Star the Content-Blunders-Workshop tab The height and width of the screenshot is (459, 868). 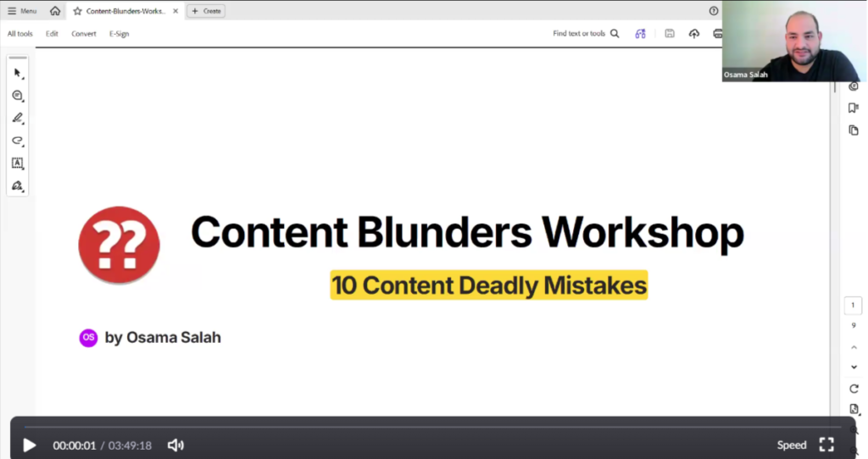click(x=77, y=11)
